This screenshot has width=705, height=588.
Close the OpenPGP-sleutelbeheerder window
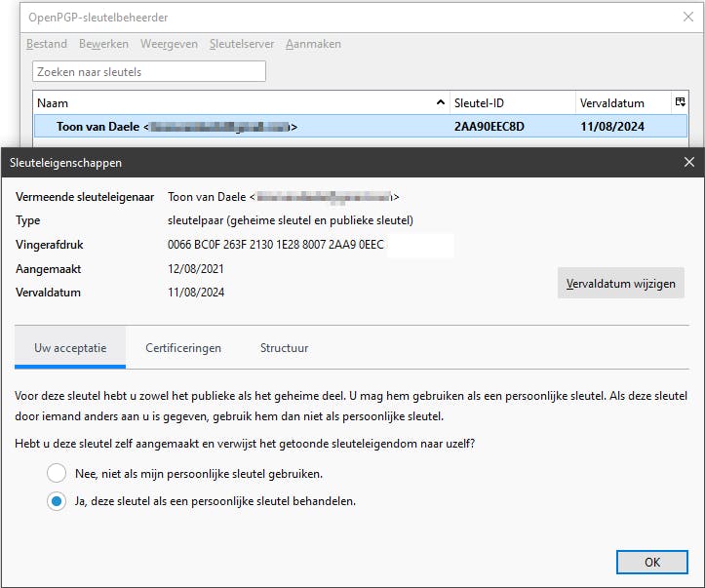(688, 16)
